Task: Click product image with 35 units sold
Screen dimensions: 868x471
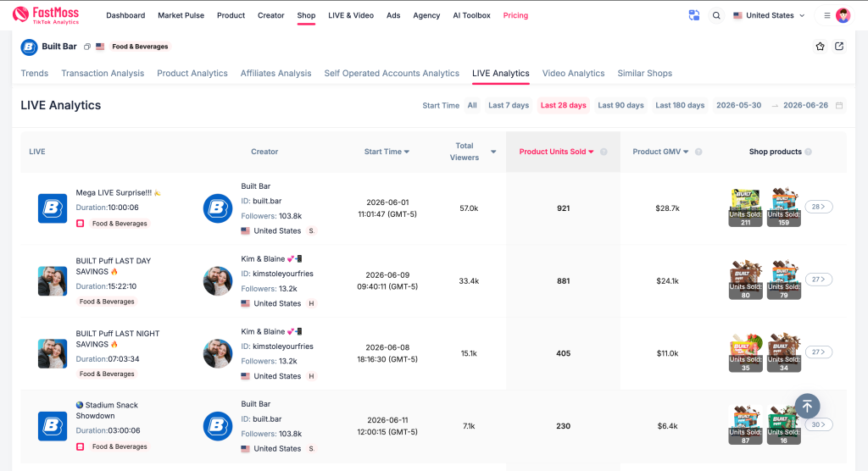Action: click(745, 352)
